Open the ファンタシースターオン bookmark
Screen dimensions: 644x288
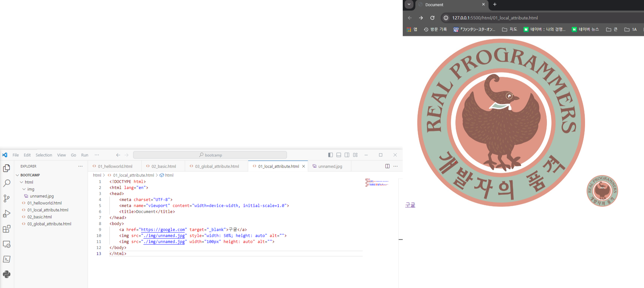click(474, 29)
